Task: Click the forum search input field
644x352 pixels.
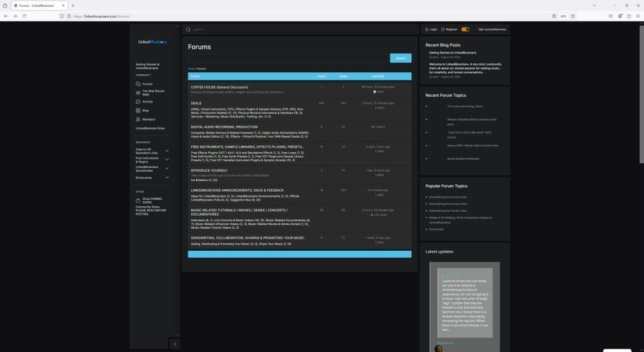Action: coord(288,58)
